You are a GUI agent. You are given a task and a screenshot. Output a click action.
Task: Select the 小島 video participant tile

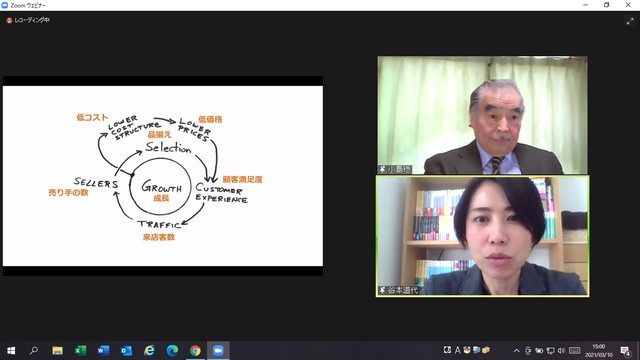click(x=482, y=115)
